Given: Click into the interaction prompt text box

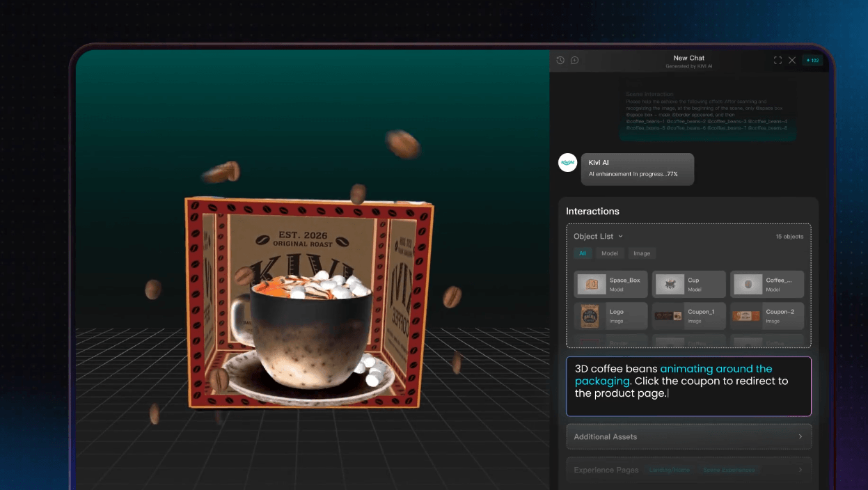Looking at the screenshot, I should click(x=688, y=386).
